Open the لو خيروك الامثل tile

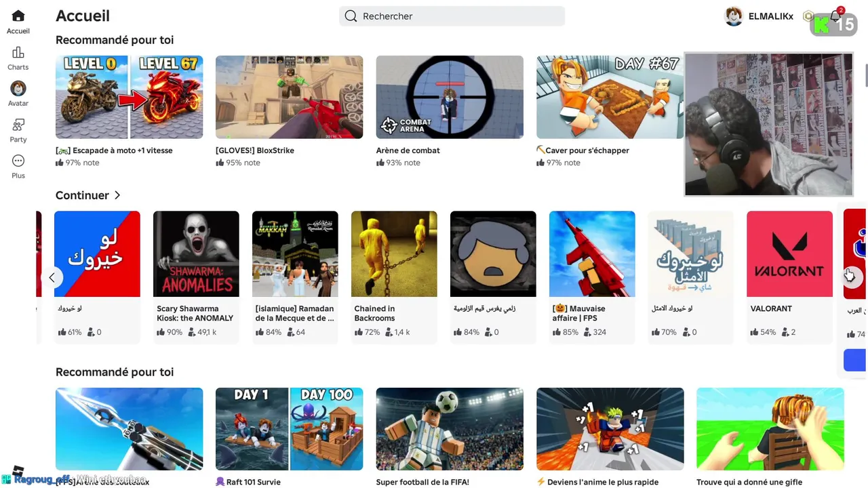690,253
